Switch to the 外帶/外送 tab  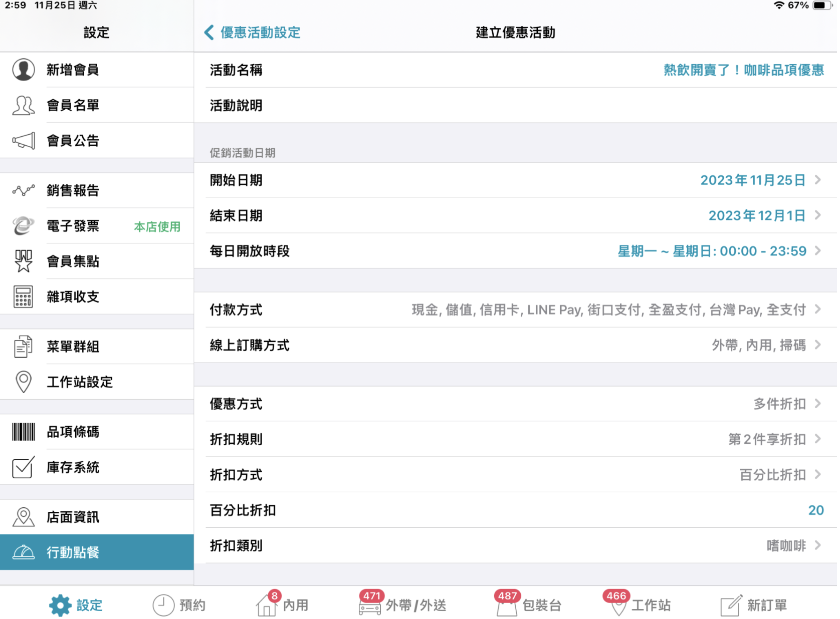[x=403, y=605]
